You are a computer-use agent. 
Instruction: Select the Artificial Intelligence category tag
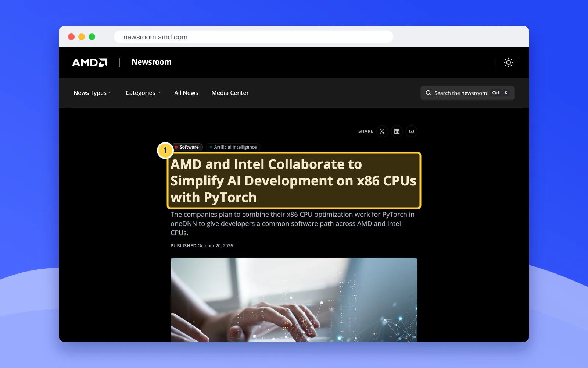coord(233,147)
